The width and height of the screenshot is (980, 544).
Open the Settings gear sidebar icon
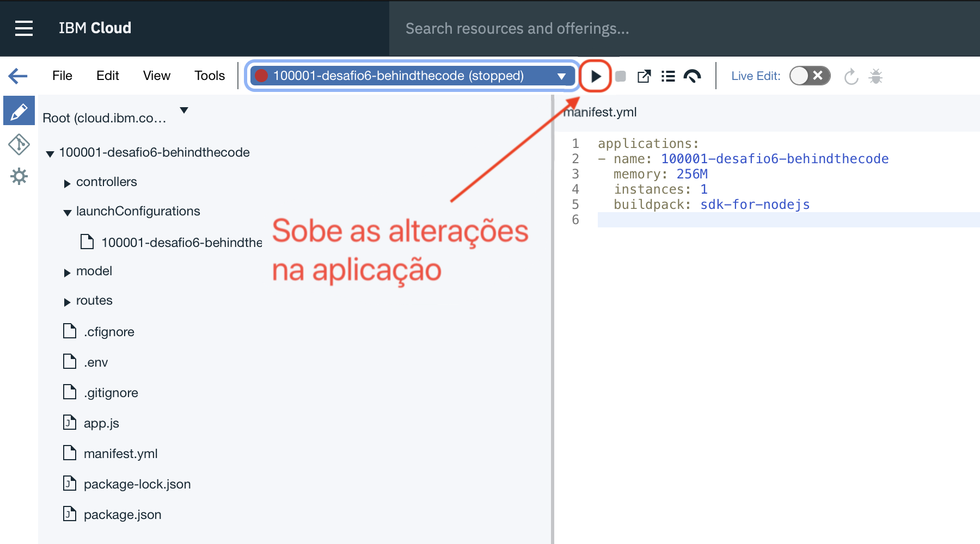19,176
